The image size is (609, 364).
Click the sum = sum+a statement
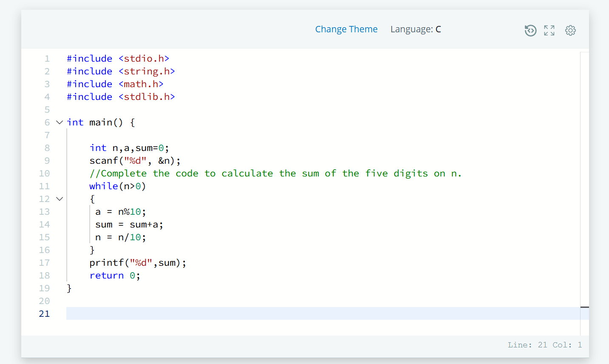point(128,224)
